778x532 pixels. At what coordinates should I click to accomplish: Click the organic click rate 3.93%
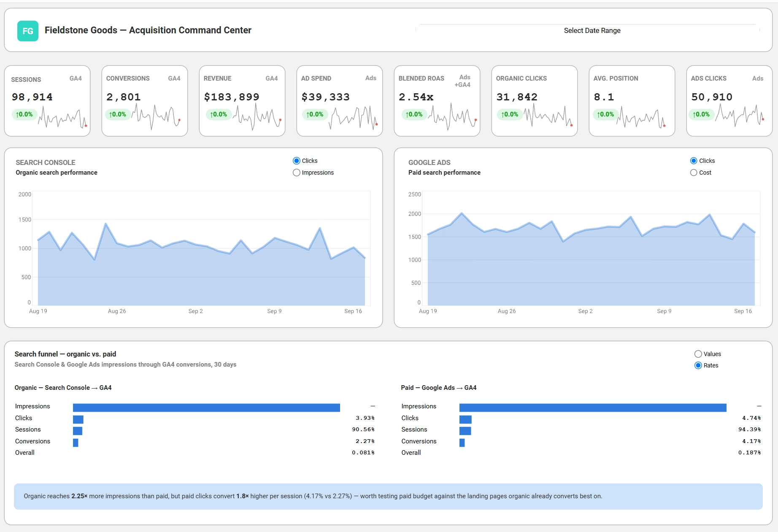click(365, 418)
